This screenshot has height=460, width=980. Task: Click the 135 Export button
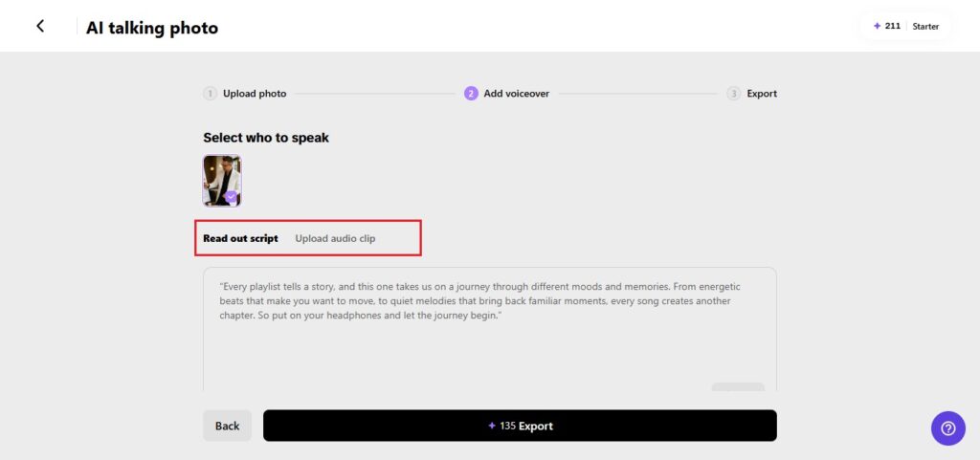tap(520, 426)
